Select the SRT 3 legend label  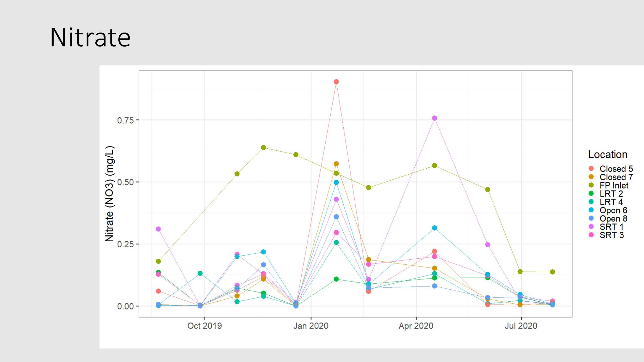[x=612, y=235]
